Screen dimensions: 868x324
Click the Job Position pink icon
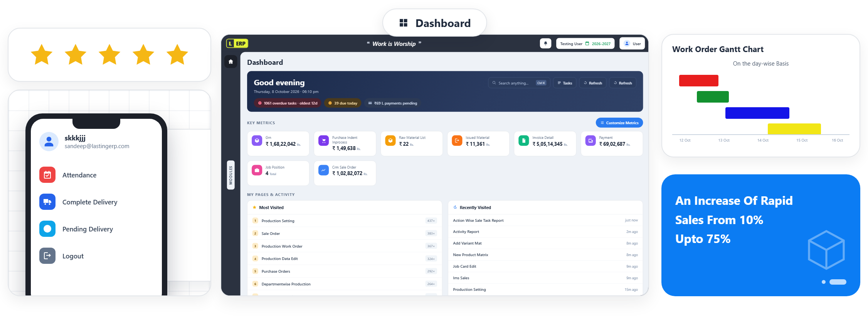(257, 170)
